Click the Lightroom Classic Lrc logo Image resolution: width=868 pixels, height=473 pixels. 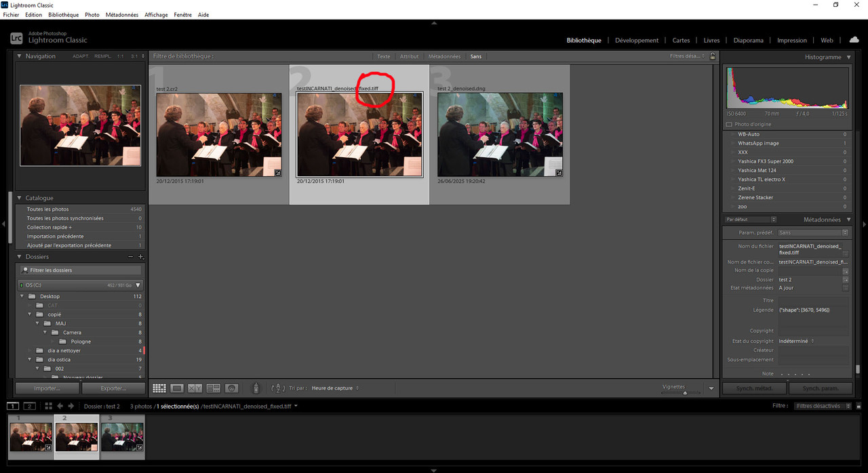[16, 39]
